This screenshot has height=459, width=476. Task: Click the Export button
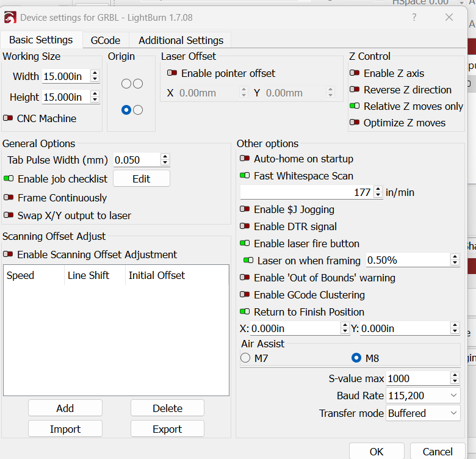pyautogui.click(x=168, y=428)
